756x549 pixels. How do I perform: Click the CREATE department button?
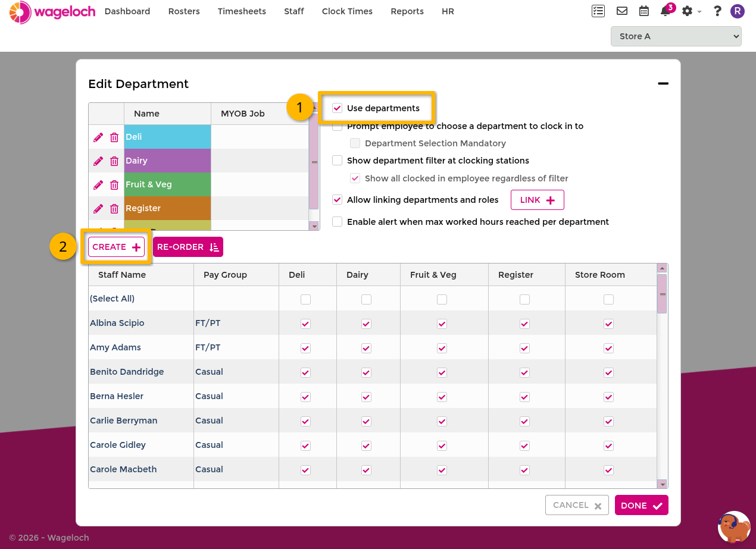[x=116, y=247]
